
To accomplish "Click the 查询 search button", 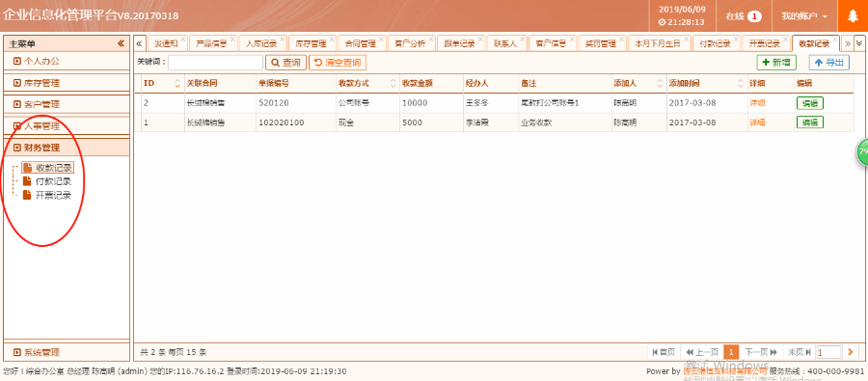I will click(x=285, y=63).
